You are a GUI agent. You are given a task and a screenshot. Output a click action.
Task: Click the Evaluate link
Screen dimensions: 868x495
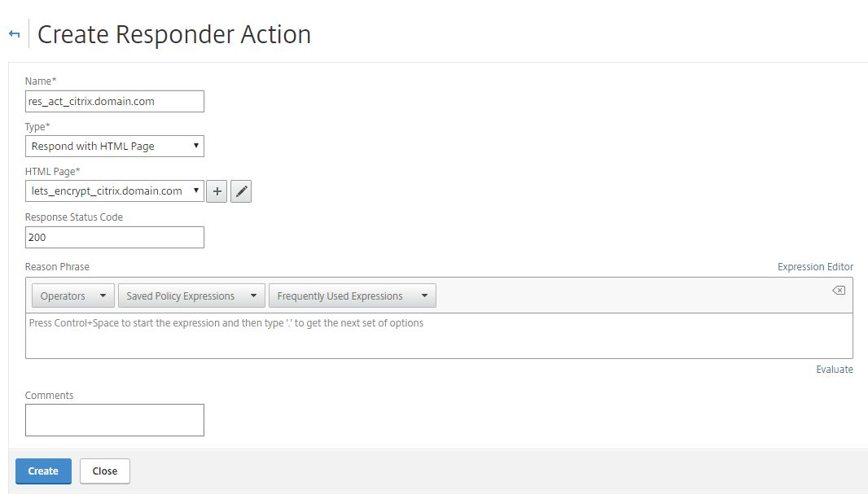(x=835, y=370)
